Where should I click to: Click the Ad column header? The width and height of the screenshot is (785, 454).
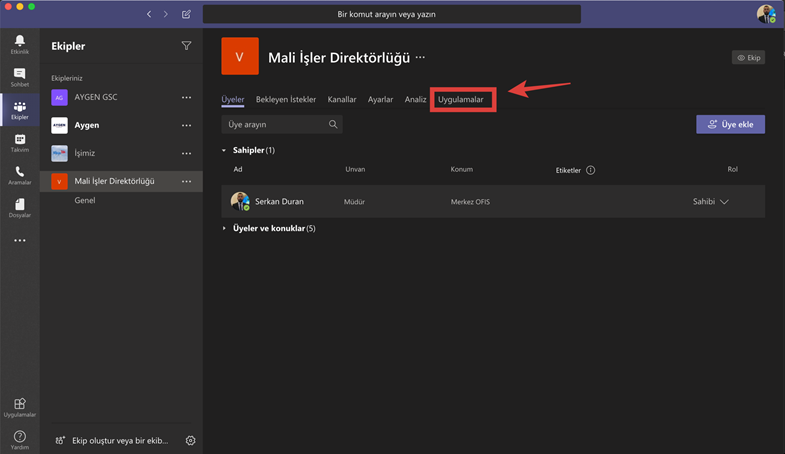[238, 169]
